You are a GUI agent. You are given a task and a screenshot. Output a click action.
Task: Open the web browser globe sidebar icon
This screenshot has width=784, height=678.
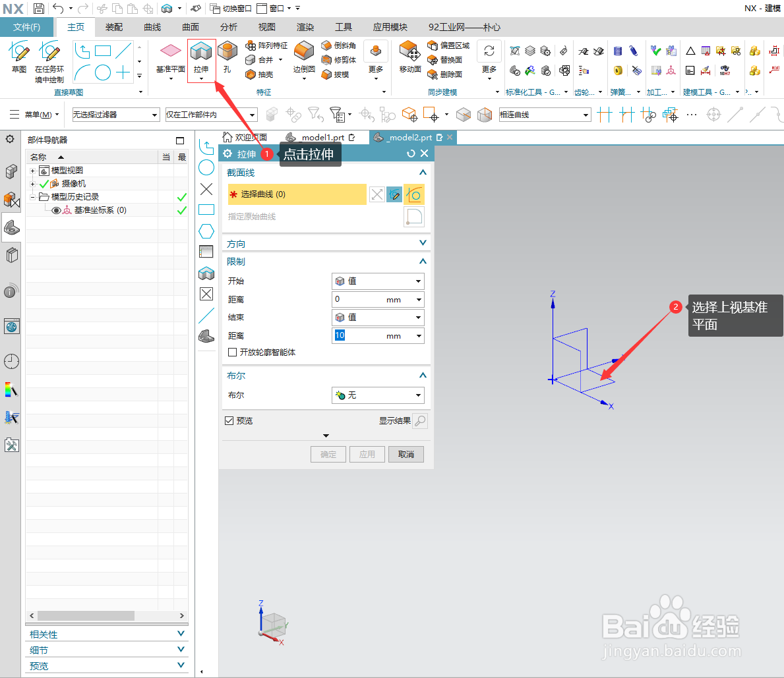[x=11, y=327]
